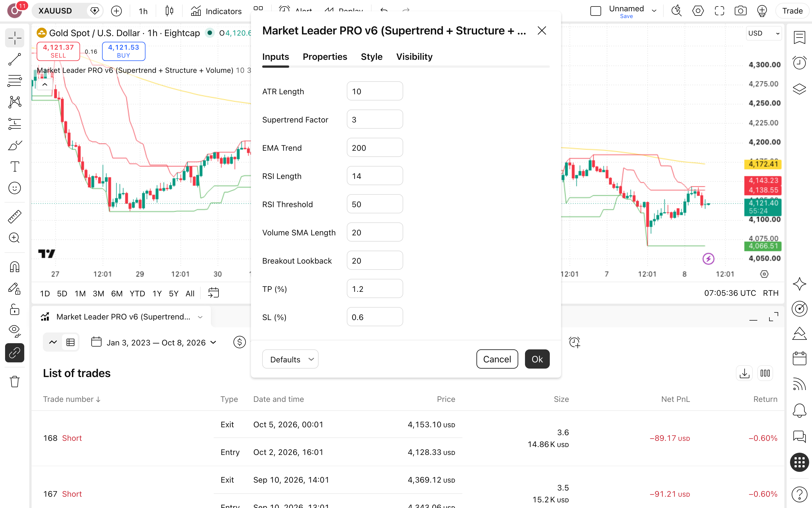
Task: Select the brush drawing tool
Action: [14, 145]
